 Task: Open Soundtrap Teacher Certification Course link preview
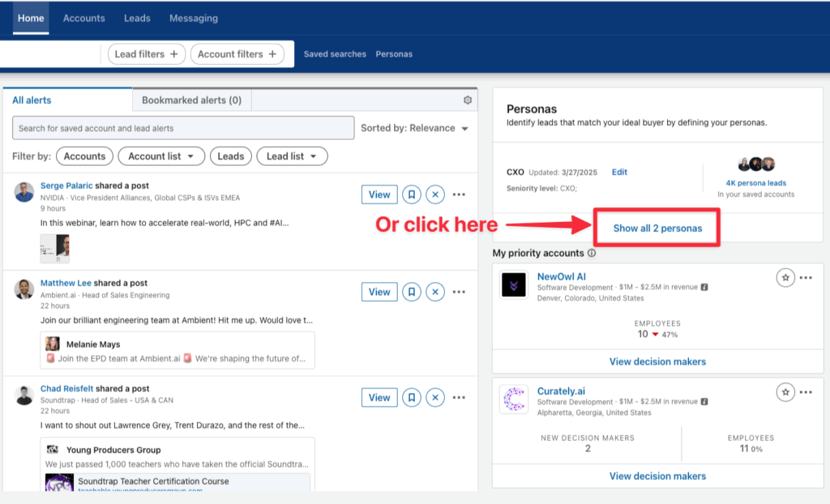point(178,482)
